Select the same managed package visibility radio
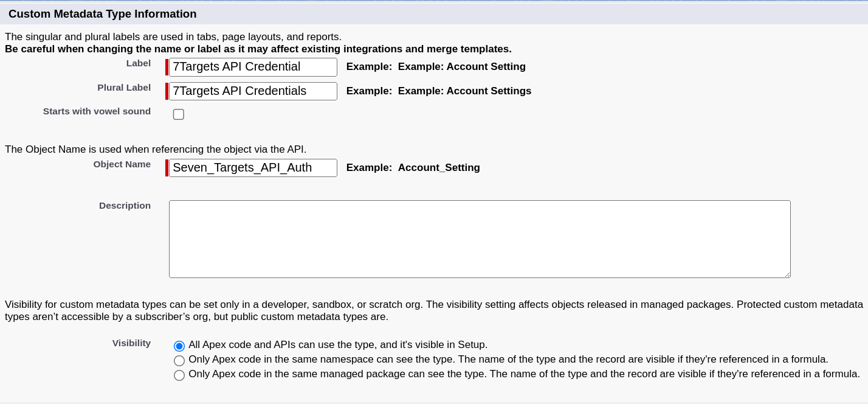 pyautogui.click(x=179, y=375)
